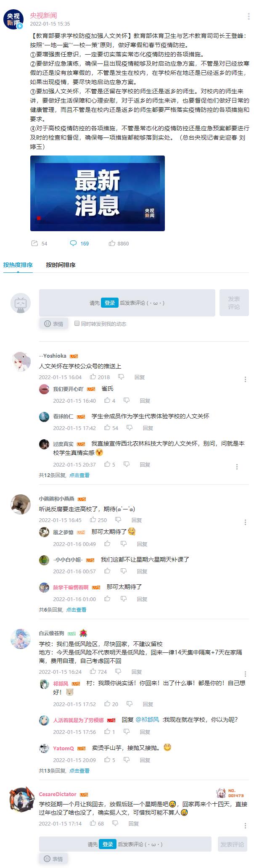Check 同时转发到我的动态 checkbox
The image size is (254, 868).
[x=77, y=323]
